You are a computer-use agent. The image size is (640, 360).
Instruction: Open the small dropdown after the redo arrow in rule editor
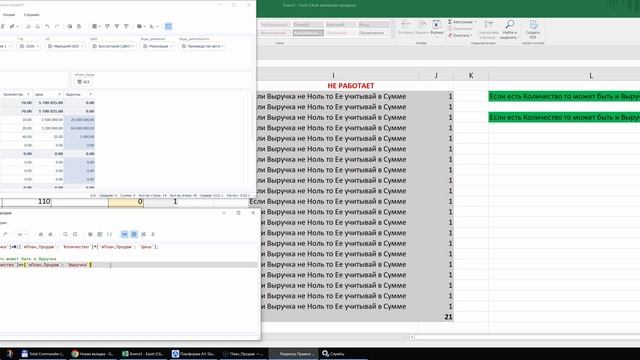tap(22, 234)
